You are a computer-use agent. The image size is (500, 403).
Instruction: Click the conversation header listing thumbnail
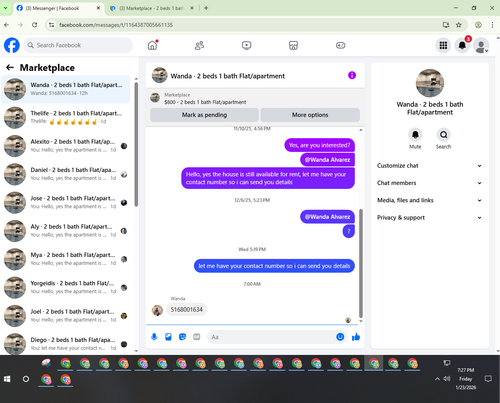coord(159,75)
